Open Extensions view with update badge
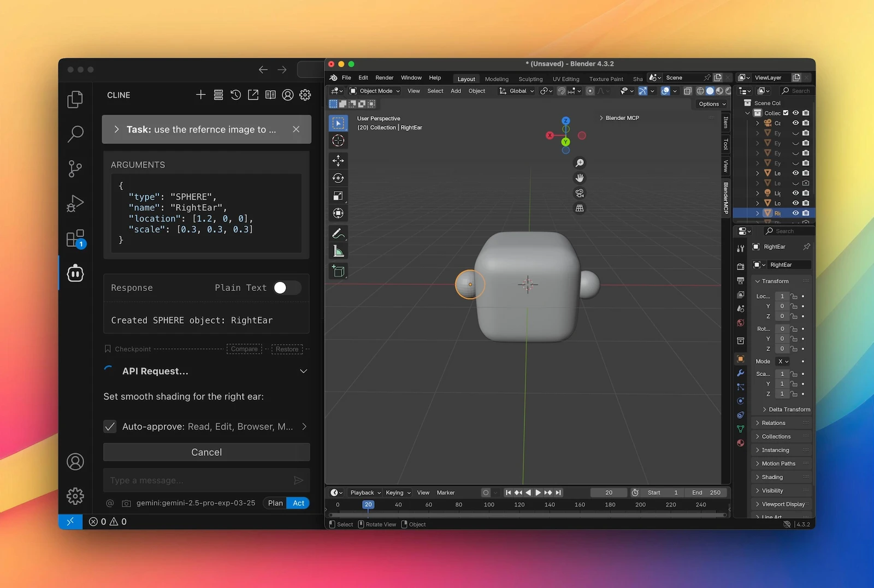Viewport: 874px width, 588px height. point(75,239)
